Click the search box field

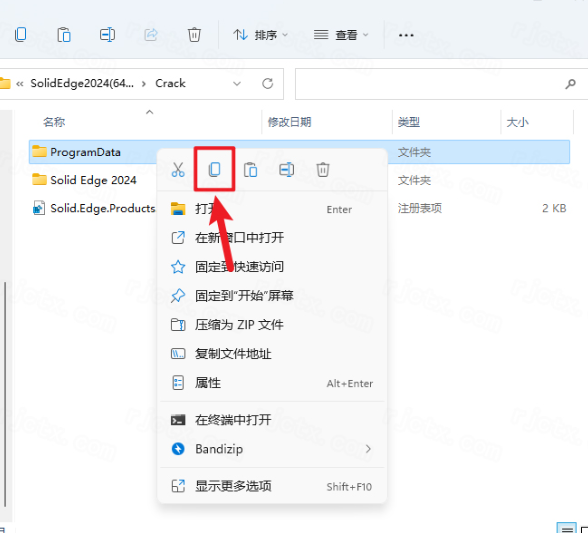tap(441, 84)
